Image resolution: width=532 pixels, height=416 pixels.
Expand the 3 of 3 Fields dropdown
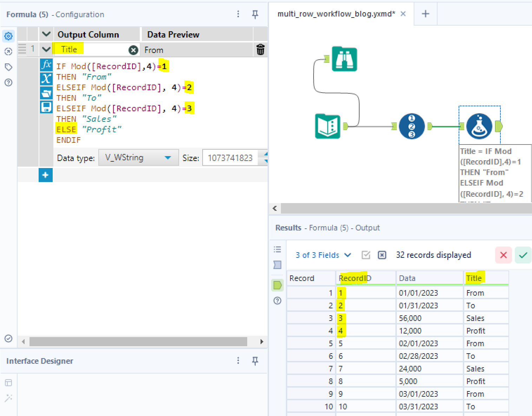coord(323,255)
